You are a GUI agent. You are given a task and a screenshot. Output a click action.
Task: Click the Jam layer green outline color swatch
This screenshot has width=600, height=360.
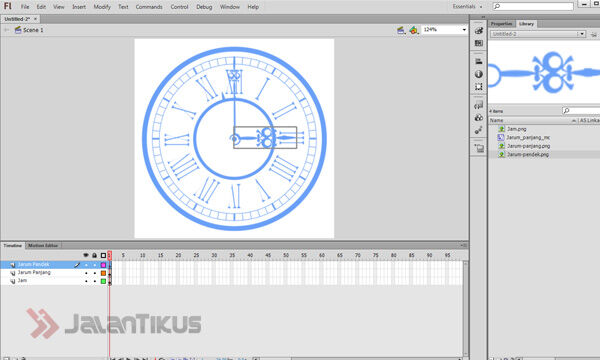coord(103,281)
